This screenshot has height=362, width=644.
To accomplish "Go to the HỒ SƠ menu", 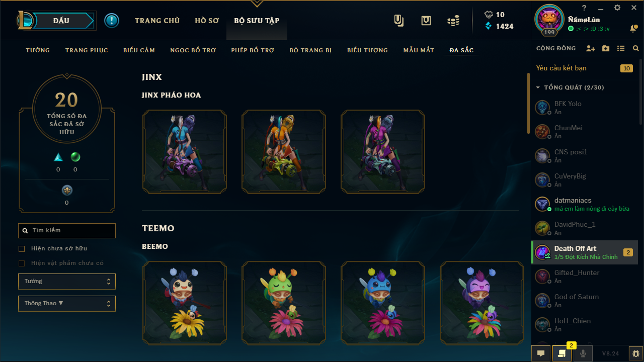I will [207, 21].
